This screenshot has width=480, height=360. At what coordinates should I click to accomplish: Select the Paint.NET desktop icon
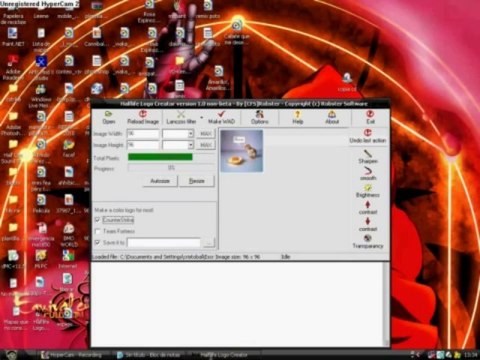point(13,37)
